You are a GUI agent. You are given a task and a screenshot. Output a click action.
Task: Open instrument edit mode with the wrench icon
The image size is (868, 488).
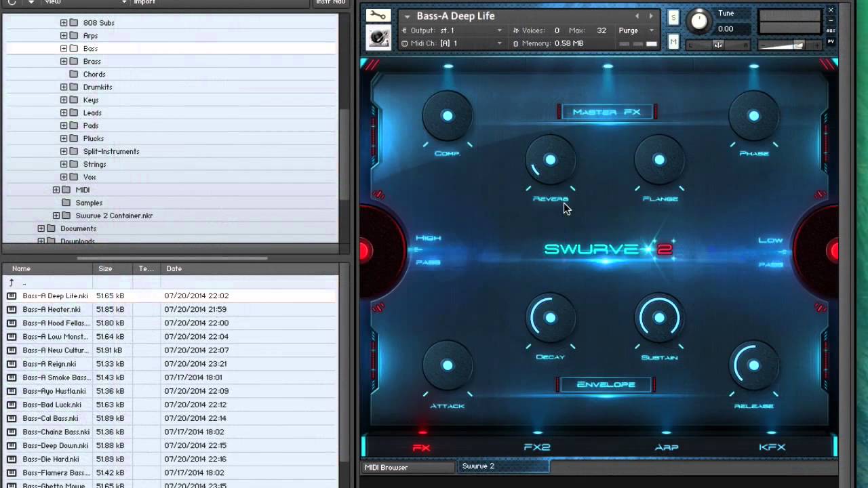(378, 16)
